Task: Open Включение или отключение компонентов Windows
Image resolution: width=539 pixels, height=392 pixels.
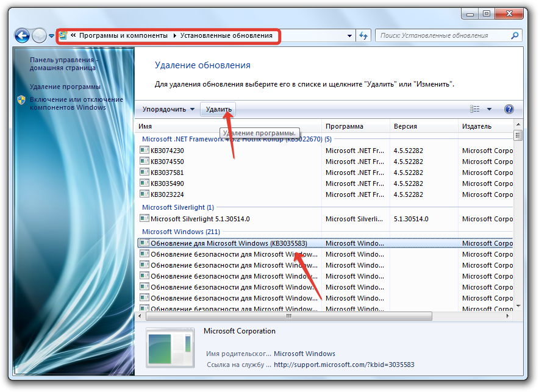Action: tap(76, 104)
